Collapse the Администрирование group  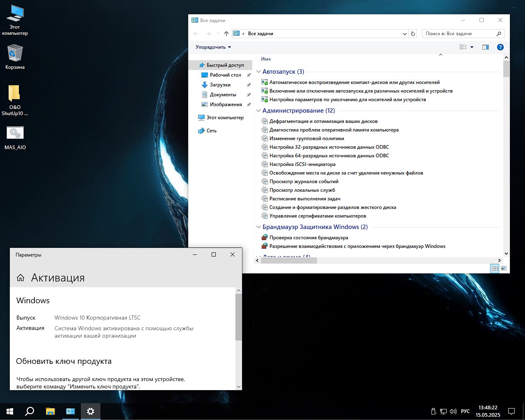click(258, 111)
